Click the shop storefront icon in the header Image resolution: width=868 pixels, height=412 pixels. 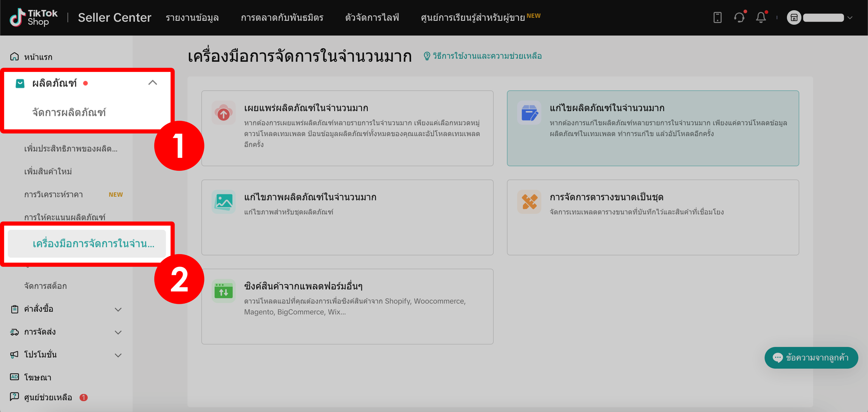coord(794,17)
